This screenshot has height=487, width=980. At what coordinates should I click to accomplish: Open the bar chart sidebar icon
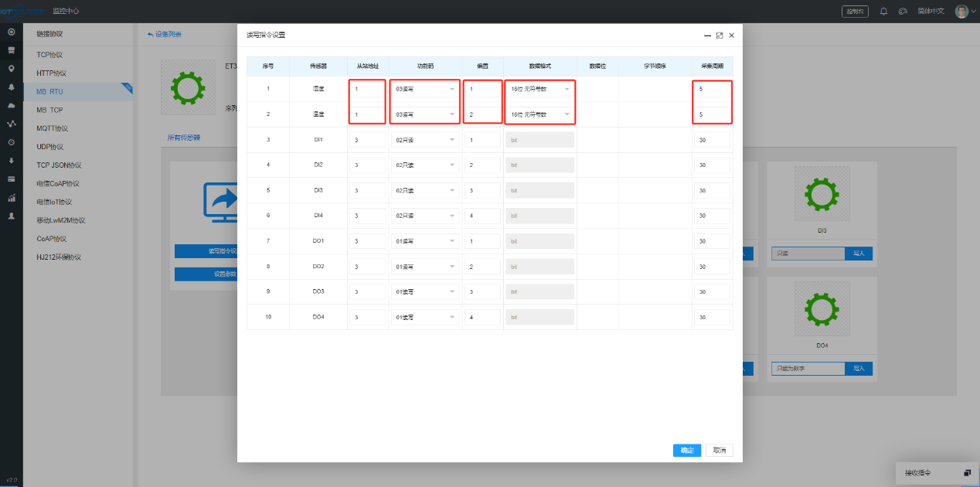[11, 198]
